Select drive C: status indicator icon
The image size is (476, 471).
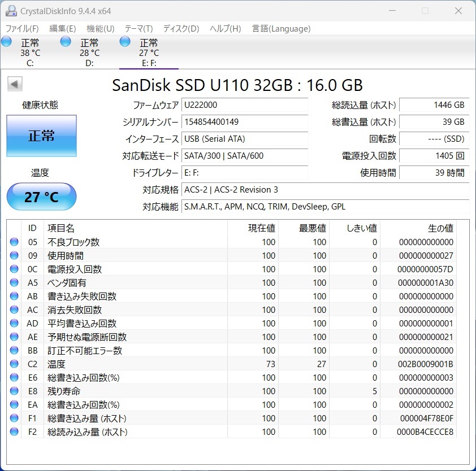[x=6, y=42]
